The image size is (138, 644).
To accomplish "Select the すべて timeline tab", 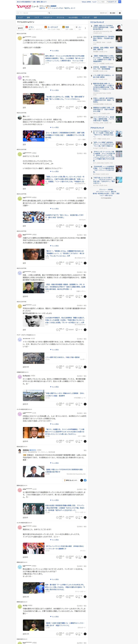I will coord(21,28).
